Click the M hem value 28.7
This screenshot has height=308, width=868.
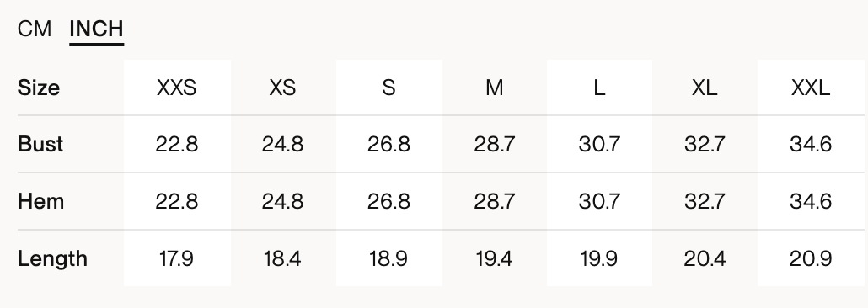click(495, 201)
